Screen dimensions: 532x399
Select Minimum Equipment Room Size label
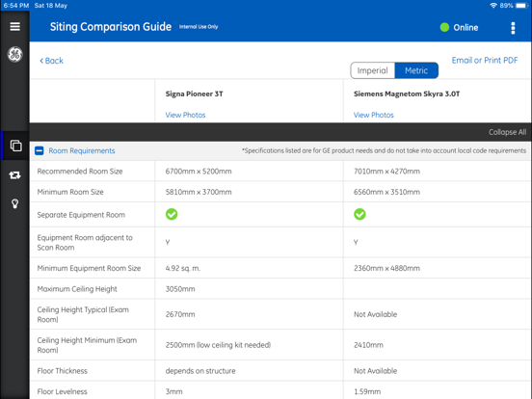(89, 268)
